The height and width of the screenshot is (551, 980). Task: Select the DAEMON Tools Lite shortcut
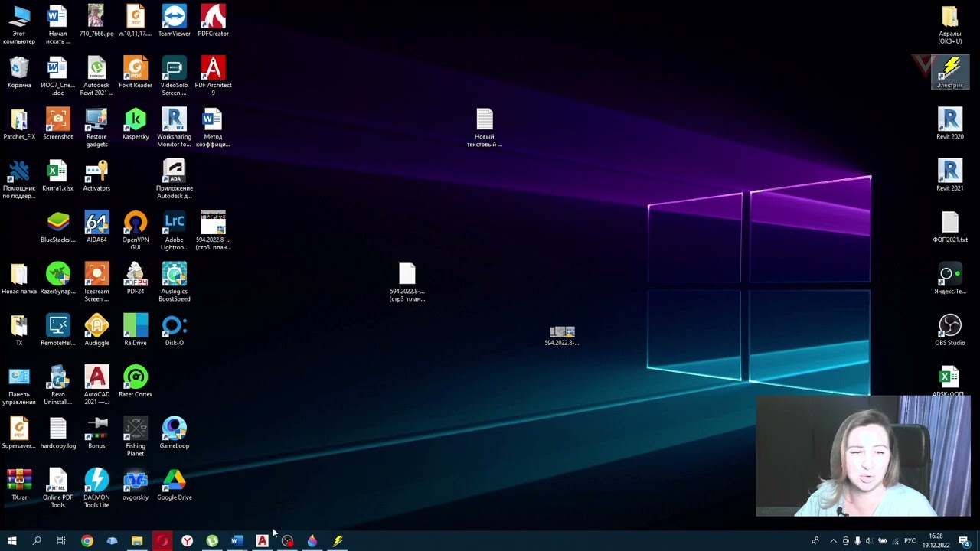(x=96, y=487)
